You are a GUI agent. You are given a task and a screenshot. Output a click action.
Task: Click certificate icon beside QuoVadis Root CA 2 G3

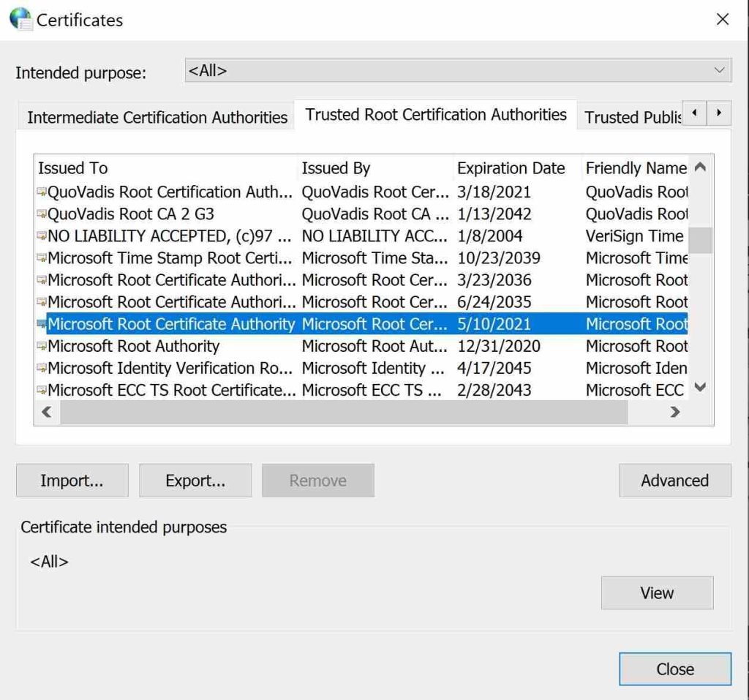pyautogui.click(x=42, y=214)
